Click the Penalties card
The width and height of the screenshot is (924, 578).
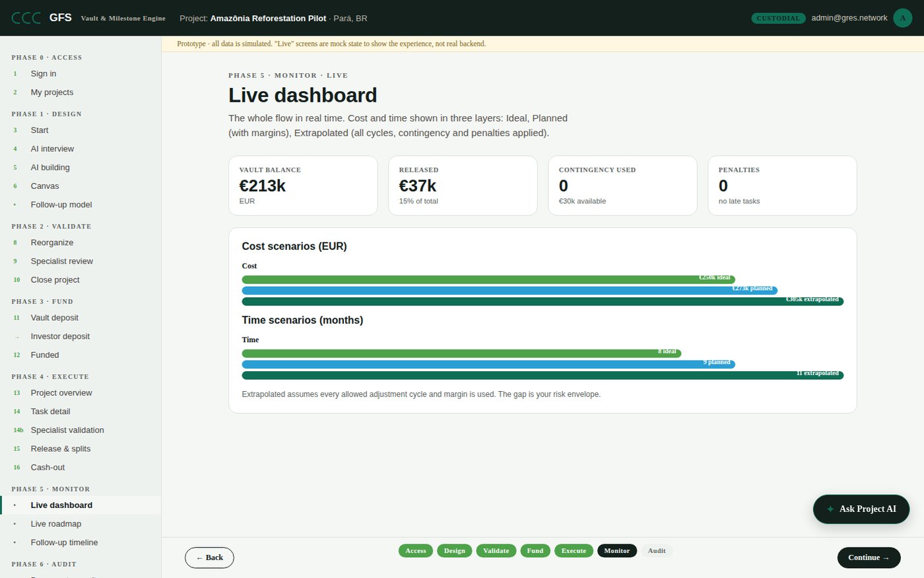[782, 186]
